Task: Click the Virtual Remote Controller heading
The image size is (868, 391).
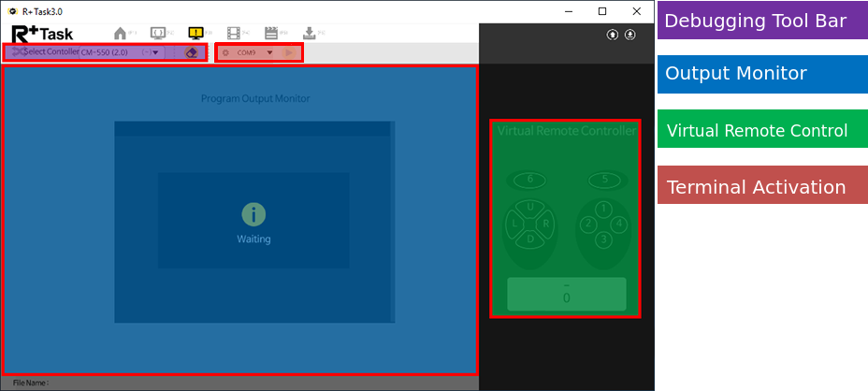Action: click(567, 131)
